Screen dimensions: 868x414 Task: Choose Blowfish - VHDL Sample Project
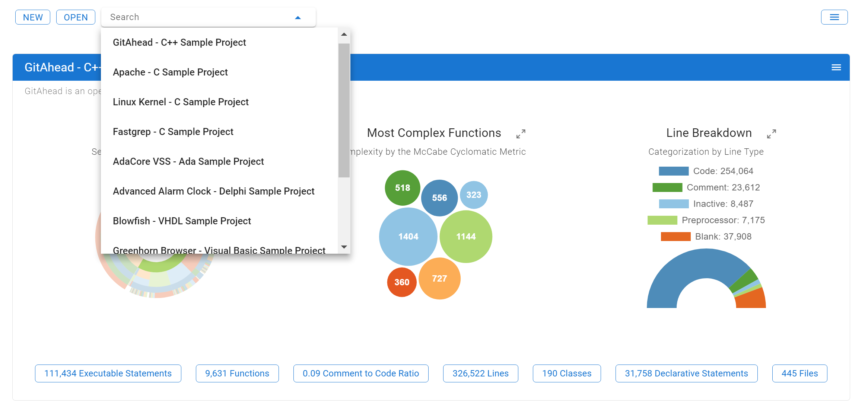182,221
